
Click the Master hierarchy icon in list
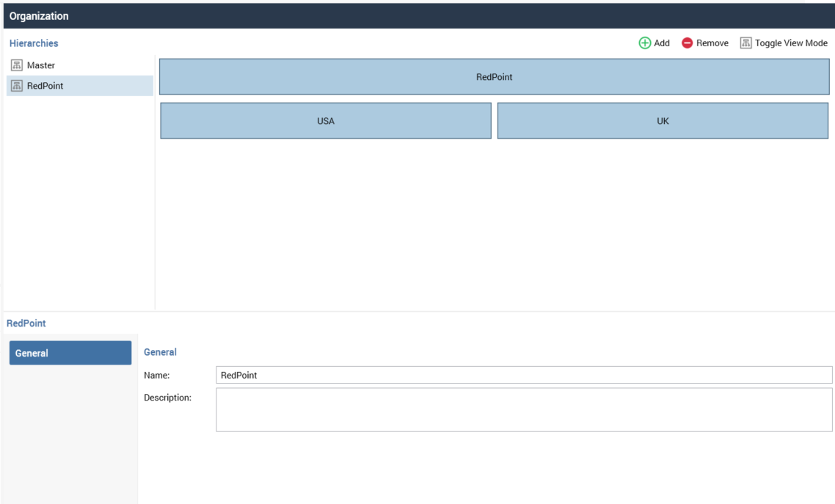tap(16, 65)
